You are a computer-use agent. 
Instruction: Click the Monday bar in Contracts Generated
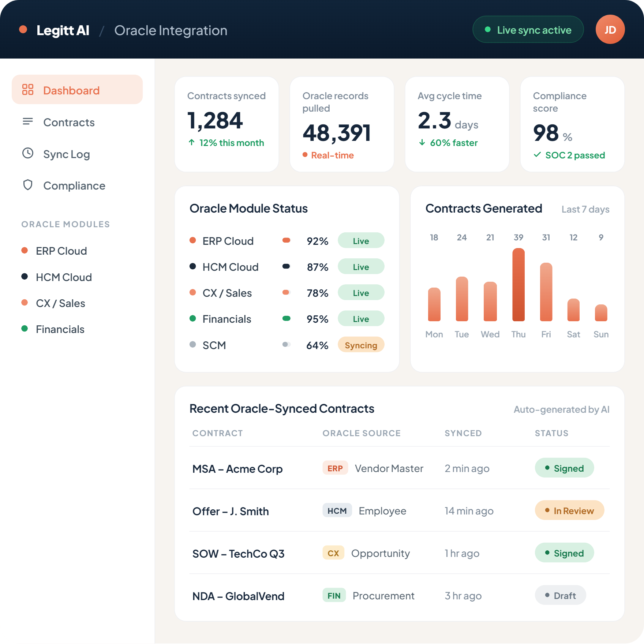[434, 304]
